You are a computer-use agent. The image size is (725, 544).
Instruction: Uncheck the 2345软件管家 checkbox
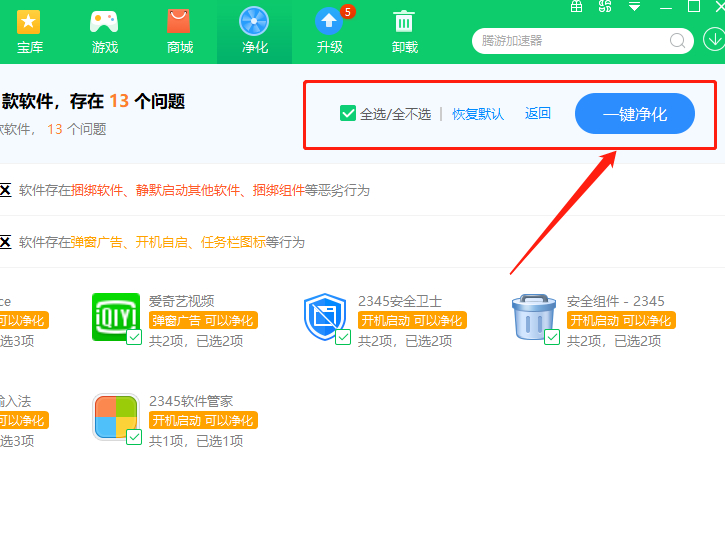pos(134,437)
